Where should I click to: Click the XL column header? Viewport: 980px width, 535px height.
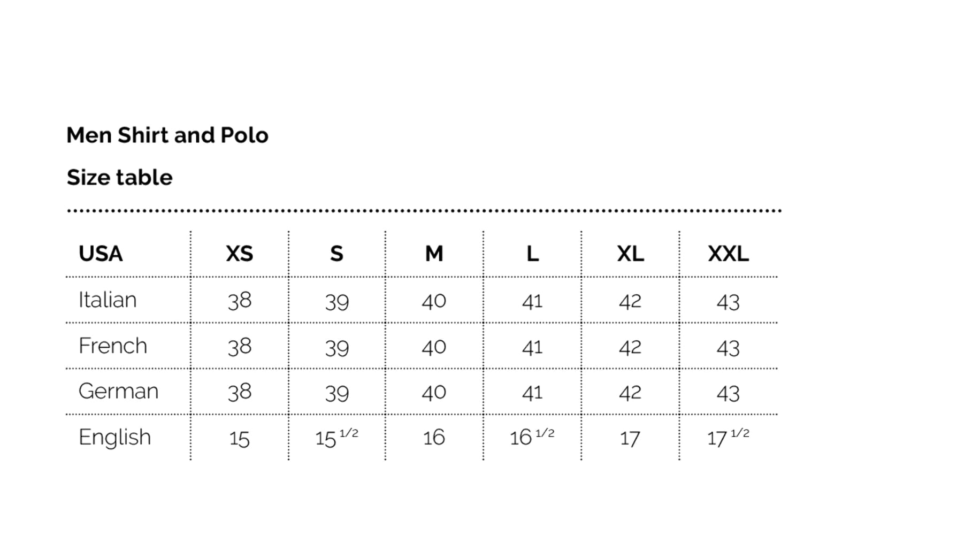click(x=630, y=254)
